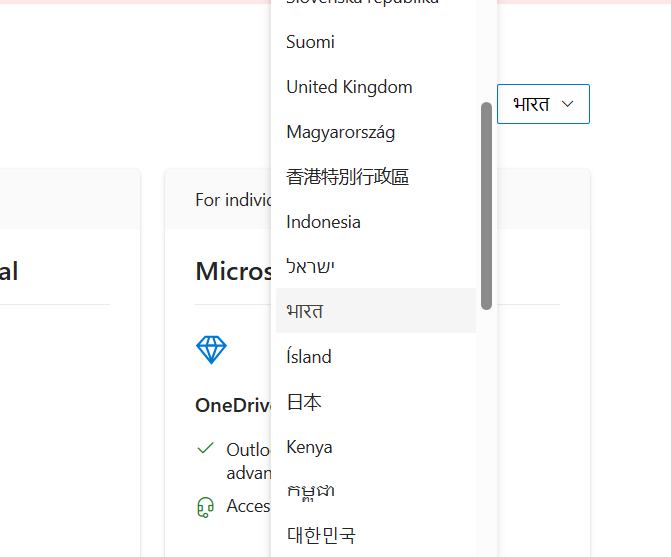671x557 pixels.
Task: Pick 香港特別行政區 in the country list
Action: tap(376, 177)
